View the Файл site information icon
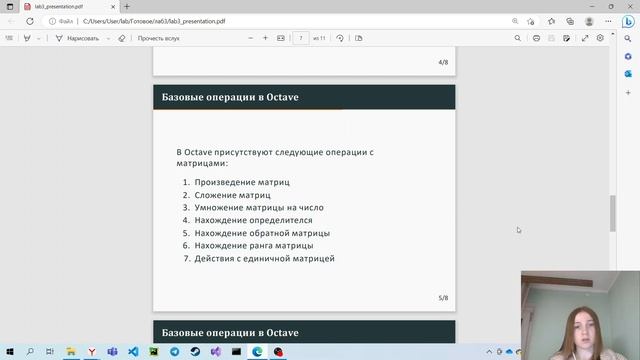640x360 pixels. [x=61, y=21]
